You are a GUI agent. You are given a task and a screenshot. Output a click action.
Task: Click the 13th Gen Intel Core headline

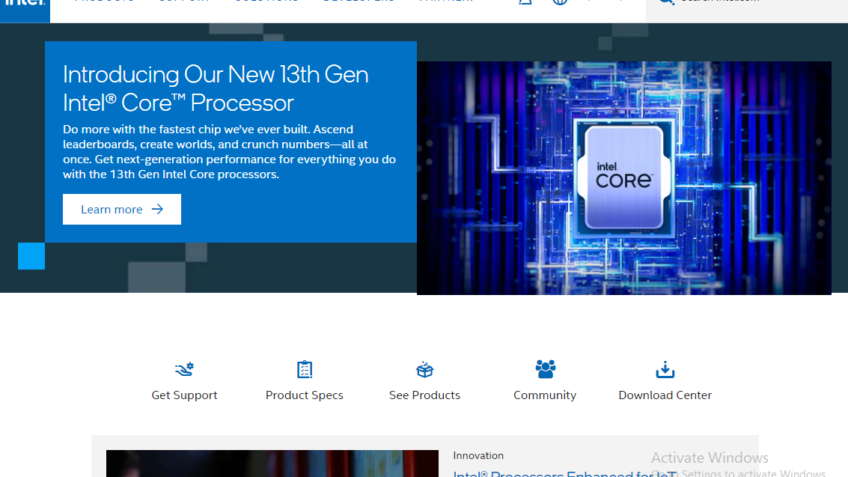point(215,89)
